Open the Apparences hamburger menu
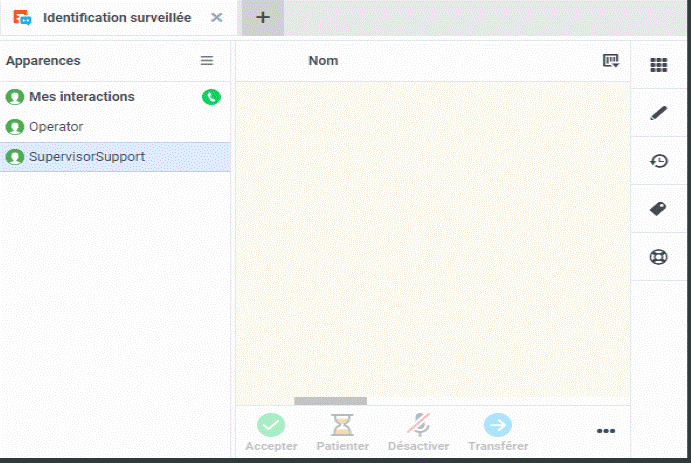Image resolution: width=691 pixels, height=463 pixels. pyautogui.click(x=207, y=61)
